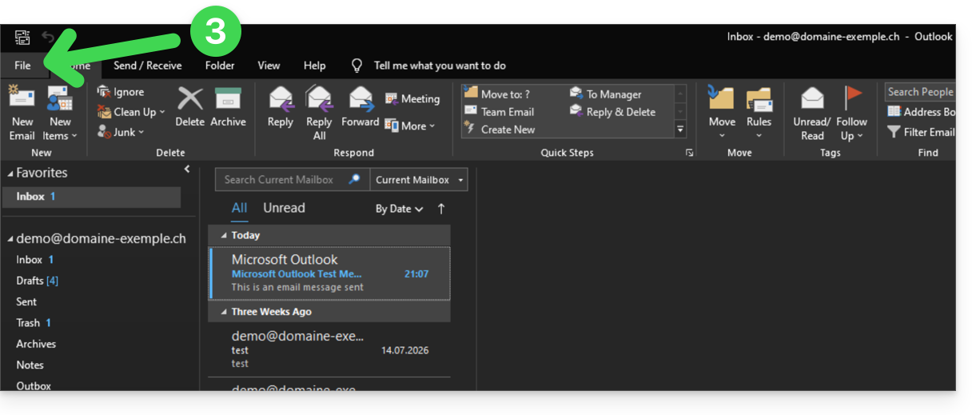The height and width of the screenshot is (415, 980).
Task: Click the search magnifier icon
Action: [x=355, y=180]
